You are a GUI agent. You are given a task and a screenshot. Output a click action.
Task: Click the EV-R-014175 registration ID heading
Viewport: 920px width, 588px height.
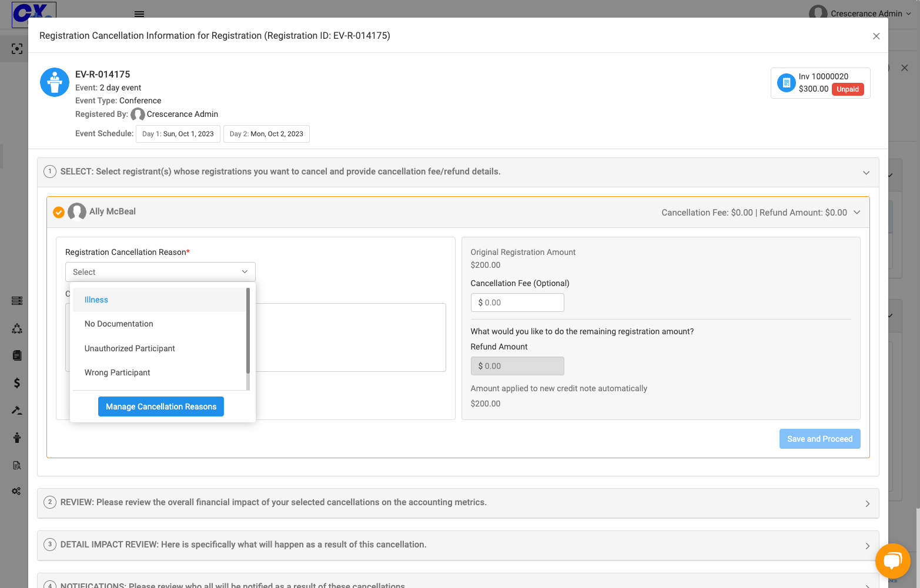click(x=103, y=74)
